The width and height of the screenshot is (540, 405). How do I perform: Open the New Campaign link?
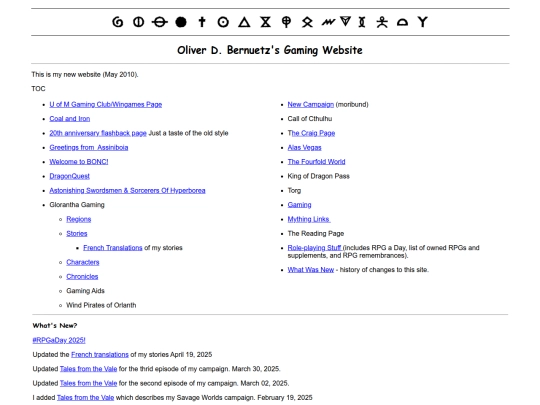click(x=311, y=104)
